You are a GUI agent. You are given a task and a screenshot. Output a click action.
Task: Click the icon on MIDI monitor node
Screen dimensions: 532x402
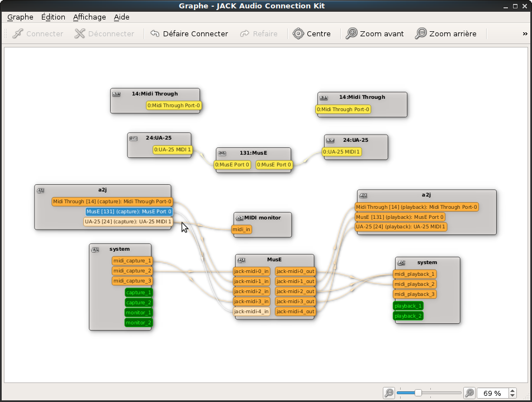[240, 218]
